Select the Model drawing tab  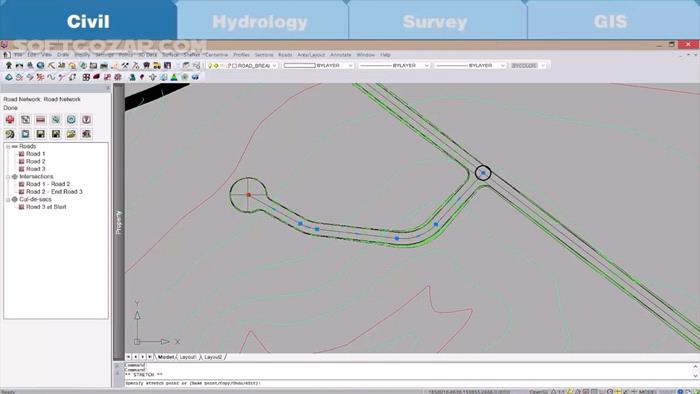[166, 357]
